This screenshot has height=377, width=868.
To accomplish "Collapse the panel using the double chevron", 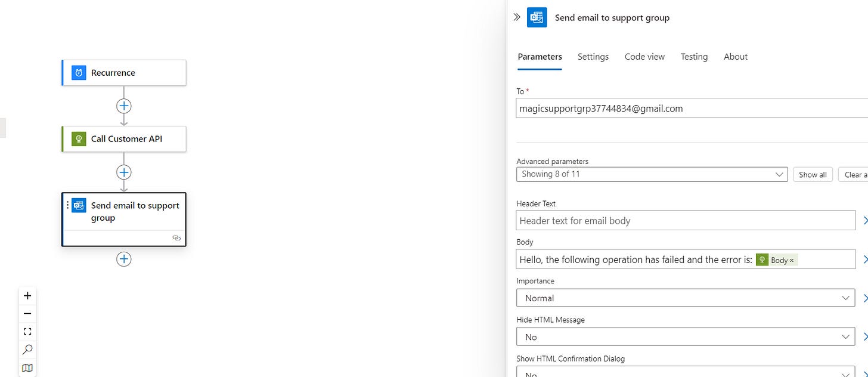I will 516,17.
